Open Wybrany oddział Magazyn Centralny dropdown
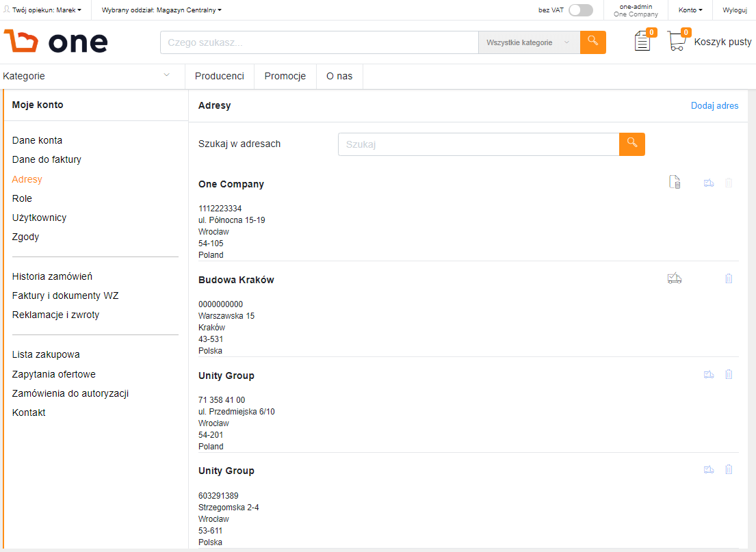The height and width of the screenshot is (552, 756). click(161, 10)
